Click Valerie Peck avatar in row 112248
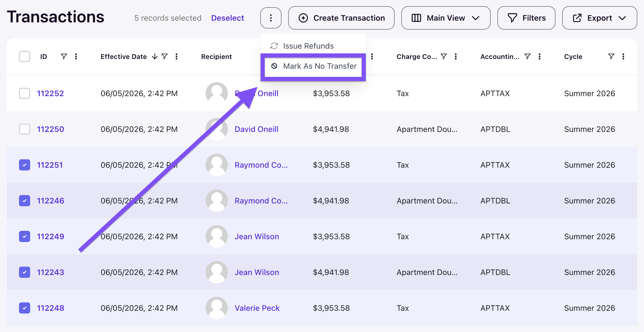 click(x=217, y=308)
